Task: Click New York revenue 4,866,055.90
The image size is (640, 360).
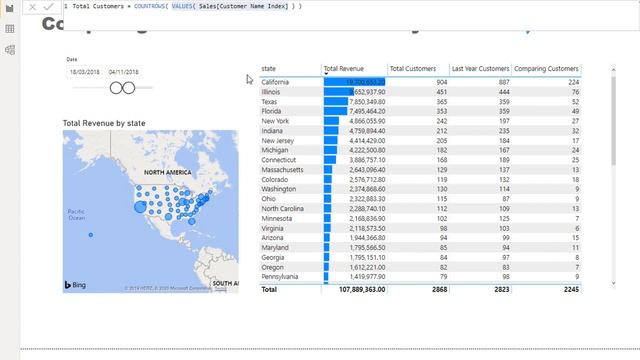Action: tap(367, 121)
